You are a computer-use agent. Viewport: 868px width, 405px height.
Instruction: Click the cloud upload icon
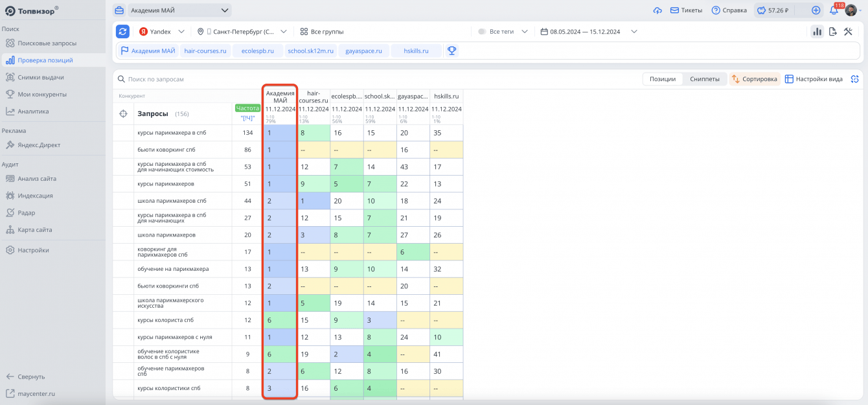coord(657,10)
